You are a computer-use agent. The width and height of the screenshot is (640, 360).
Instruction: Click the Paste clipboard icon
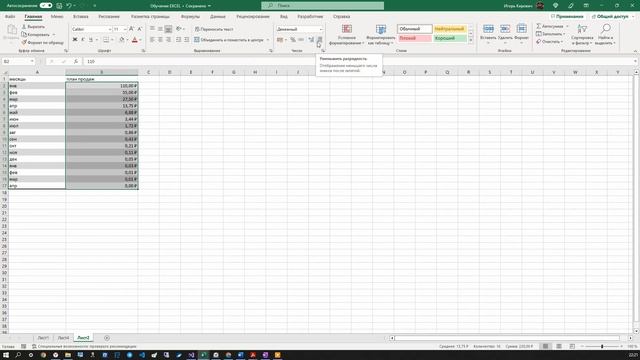pyautogui.click(x=11, y=30)
